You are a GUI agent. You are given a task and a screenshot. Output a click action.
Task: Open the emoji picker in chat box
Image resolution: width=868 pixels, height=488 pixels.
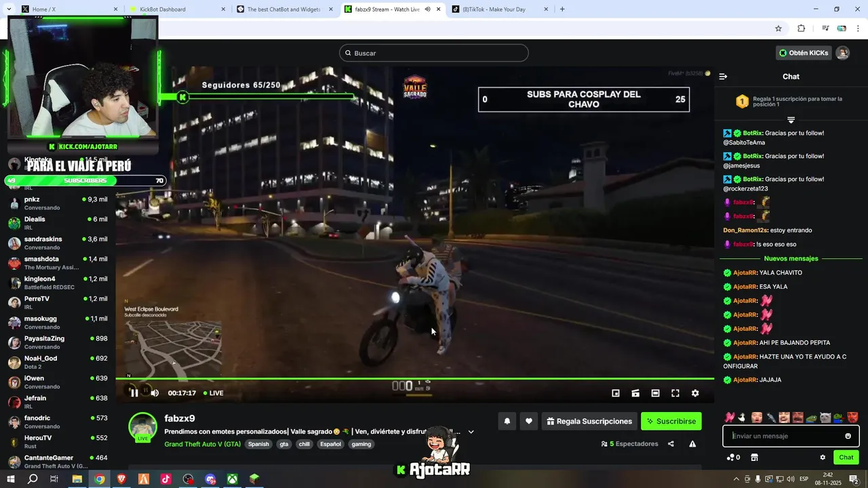point(848,436)
